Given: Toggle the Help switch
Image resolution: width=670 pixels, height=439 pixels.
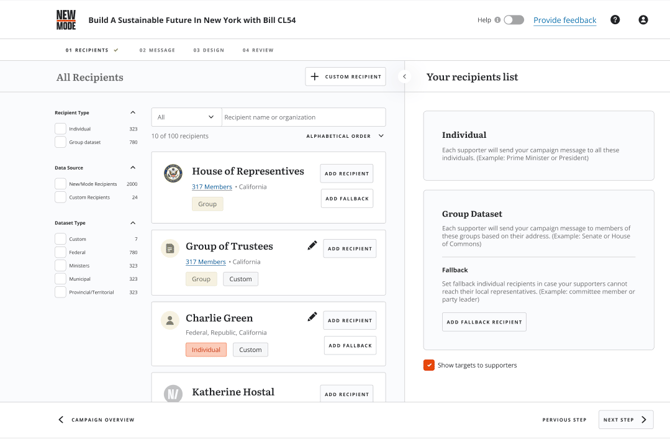Looking at the screenshot, I should point(513,20).
